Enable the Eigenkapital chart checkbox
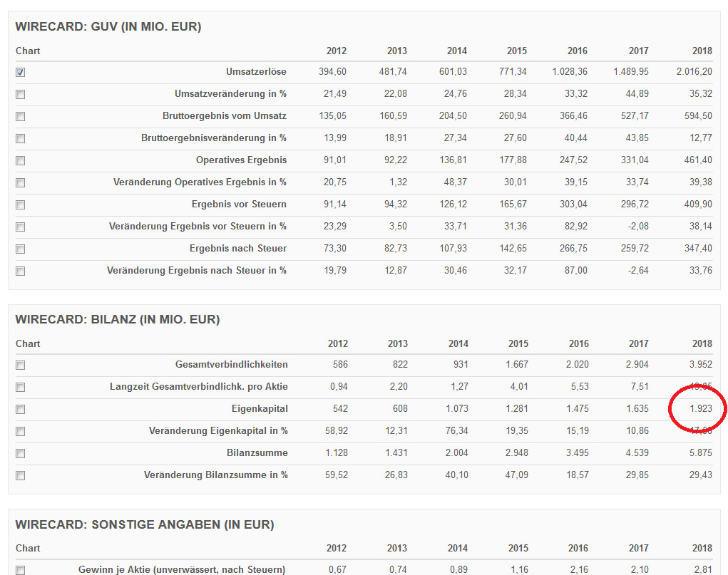 point(20,408)
